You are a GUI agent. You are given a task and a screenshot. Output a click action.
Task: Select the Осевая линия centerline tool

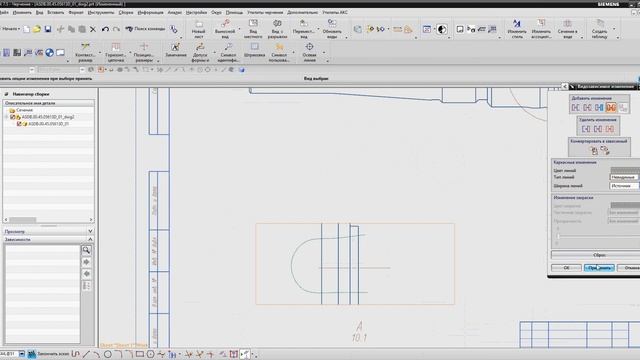[309, 53]
